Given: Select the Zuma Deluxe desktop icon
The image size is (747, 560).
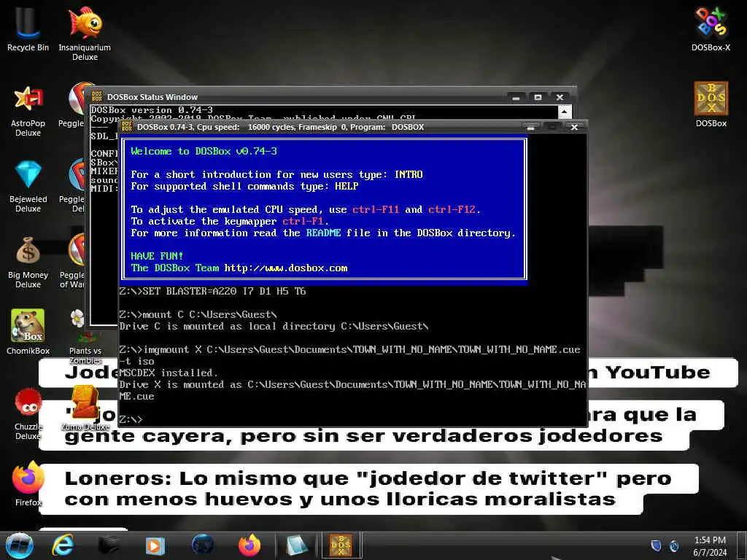Looking at the screenshot, I should (x=85, y=408).
